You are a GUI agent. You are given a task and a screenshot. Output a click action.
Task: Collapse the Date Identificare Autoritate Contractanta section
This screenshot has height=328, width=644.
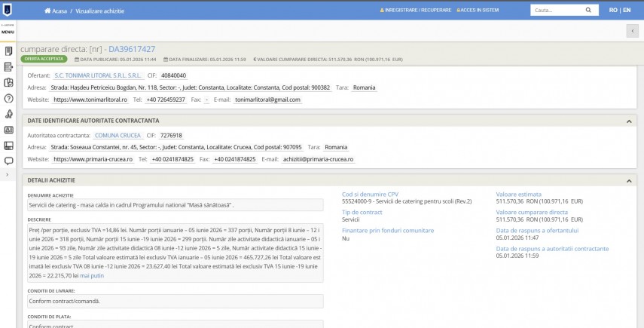tap(629, 121)
